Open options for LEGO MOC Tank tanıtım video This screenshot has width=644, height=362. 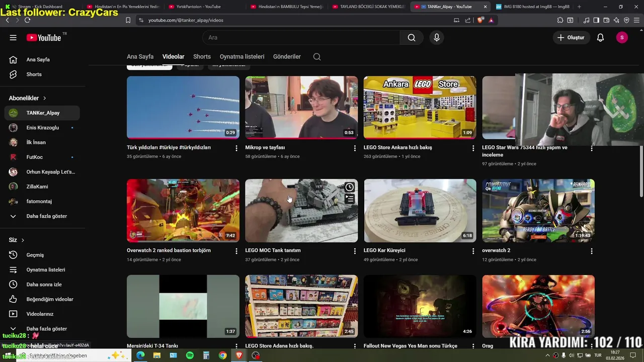point(355,251)
